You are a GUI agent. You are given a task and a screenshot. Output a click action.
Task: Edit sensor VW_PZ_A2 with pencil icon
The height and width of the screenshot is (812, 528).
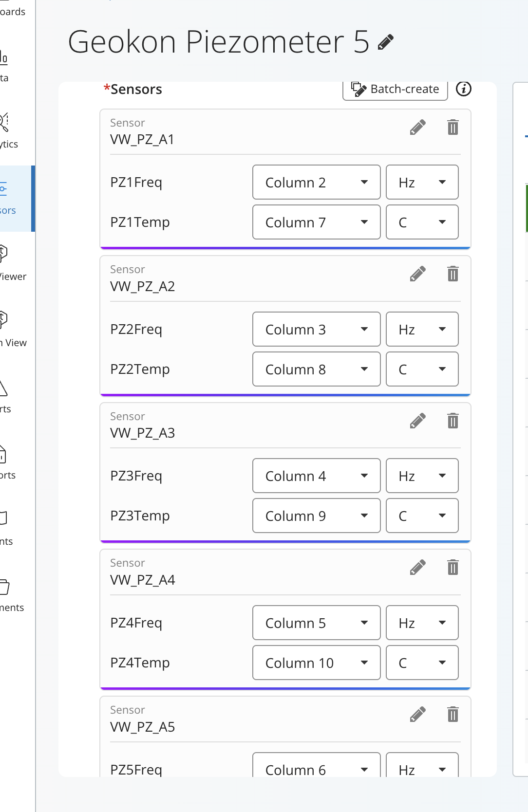[418, 274]
